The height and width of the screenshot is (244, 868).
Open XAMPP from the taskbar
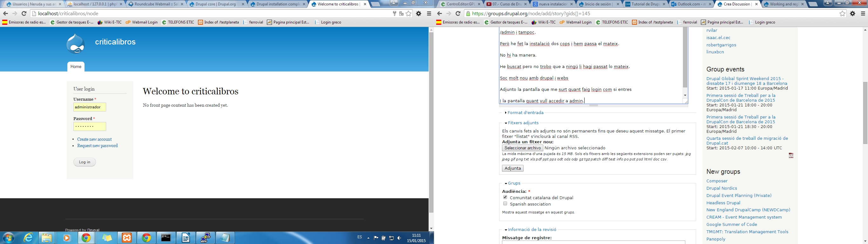click(127, 238)
